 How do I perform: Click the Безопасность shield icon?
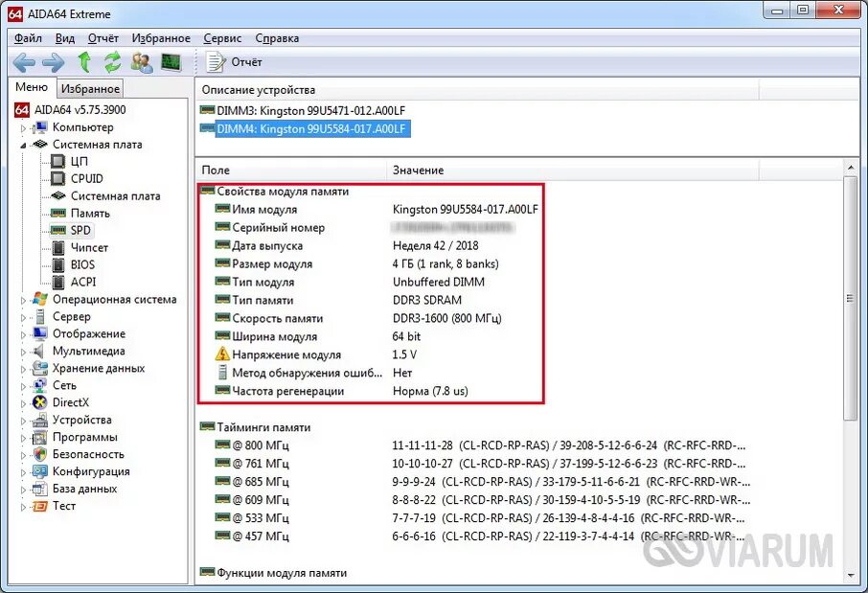tap(40, 455)
